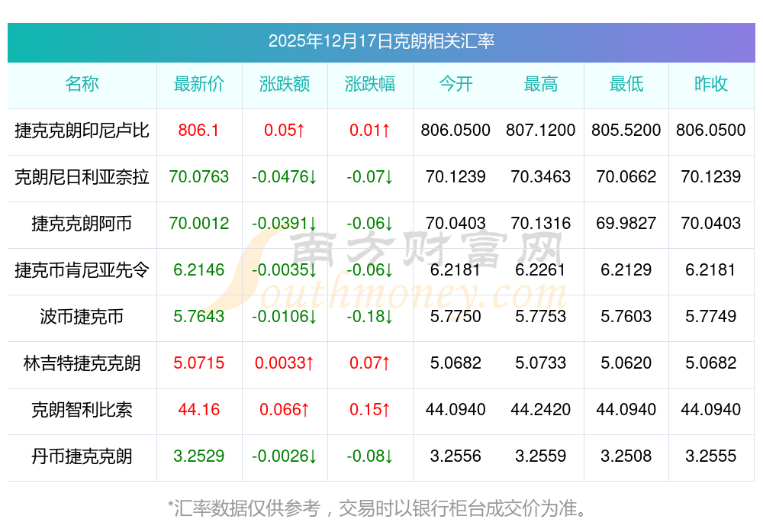This screenshot has height=532, width=763.
Task: Select the 昨收 column header
Action: pyautogui.click(x=711, y=84)
